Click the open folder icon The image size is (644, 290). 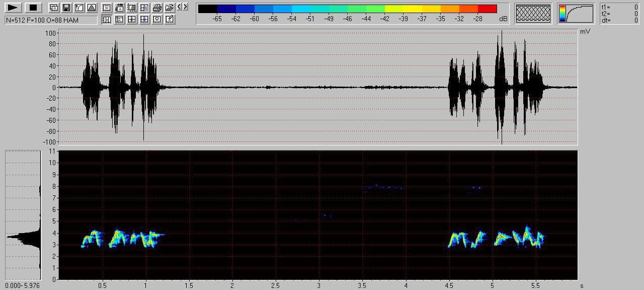pyautogui.click(x=170, y=8)
